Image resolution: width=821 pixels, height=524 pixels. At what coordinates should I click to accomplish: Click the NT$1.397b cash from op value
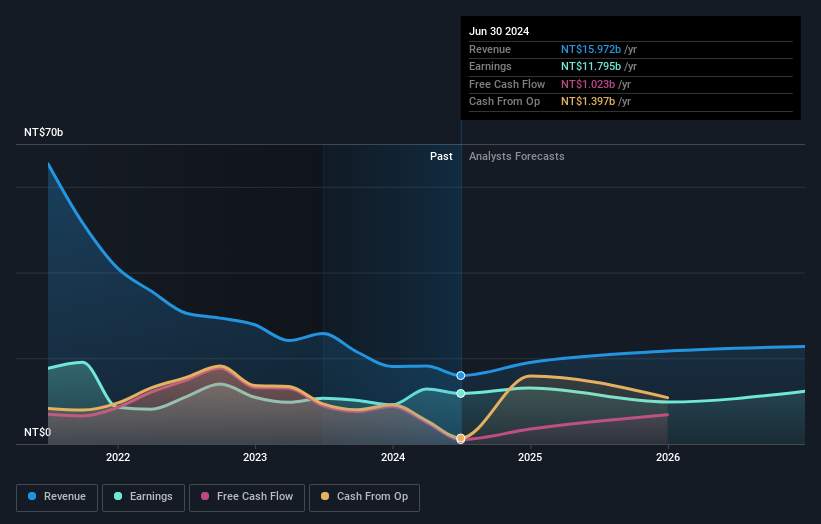[588, 102]
